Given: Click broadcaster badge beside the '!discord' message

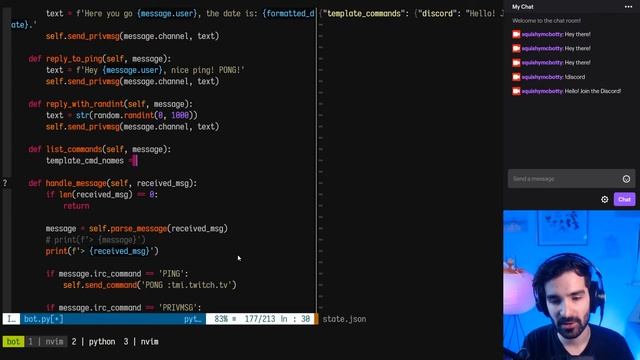Looking at the screenshot, I should (516, 77).
